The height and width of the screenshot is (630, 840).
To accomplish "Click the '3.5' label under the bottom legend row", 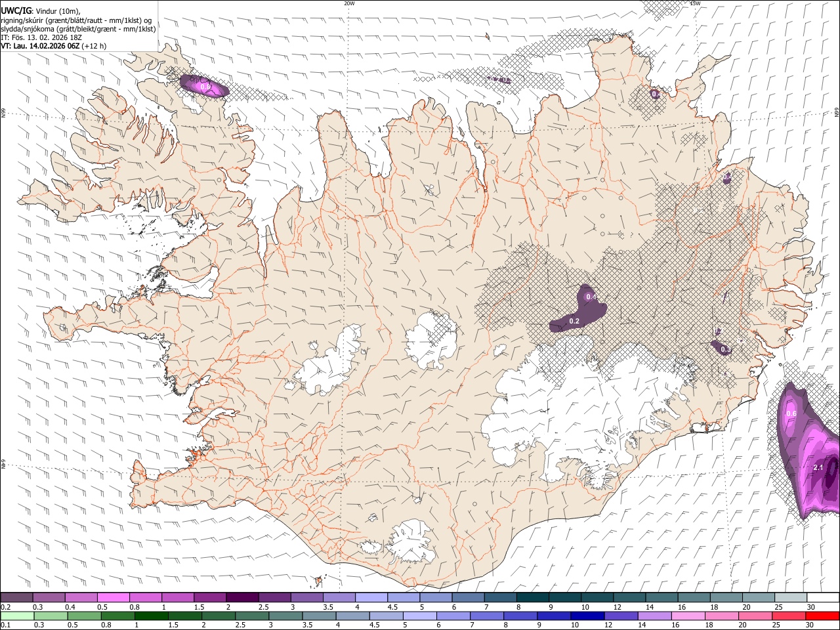I will 307,625.
